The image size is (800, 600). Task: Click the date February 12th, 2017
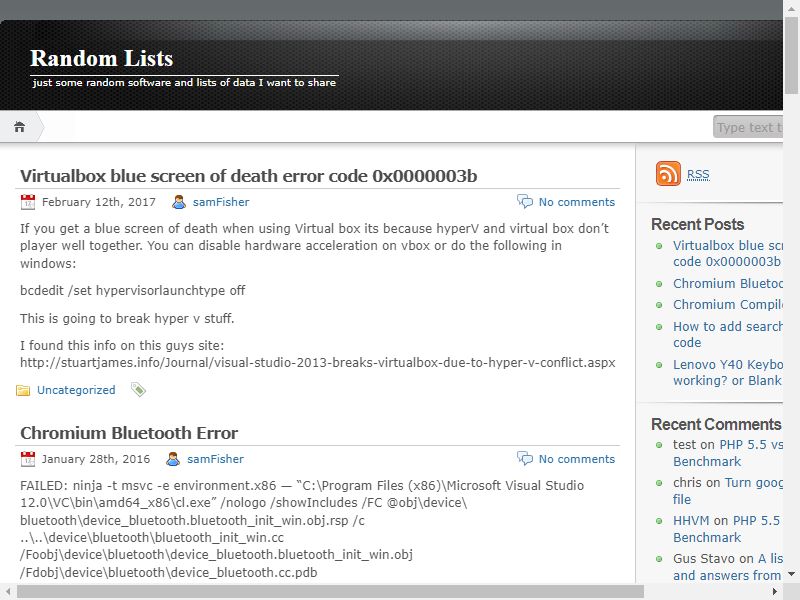[x=98, y=202]
